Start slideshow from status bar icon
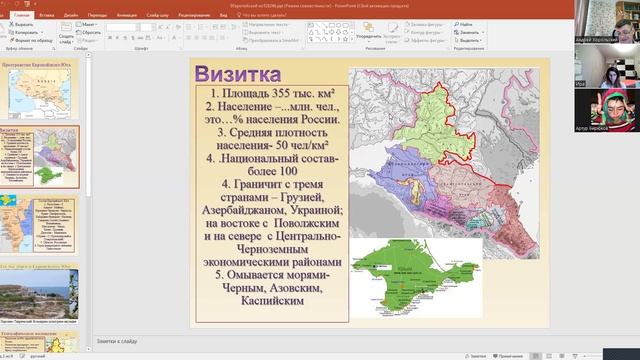This screenshot has height=360, width=640. click(x=575, y=356)
